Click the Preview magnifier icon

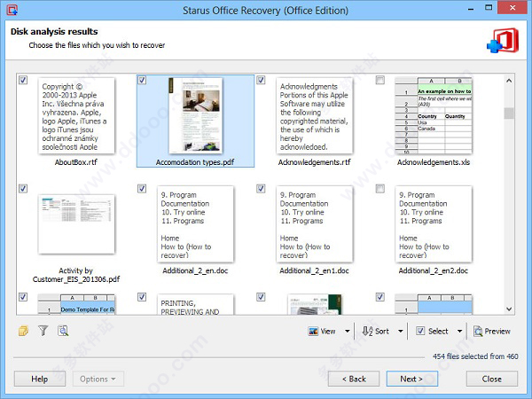(478, 331)
